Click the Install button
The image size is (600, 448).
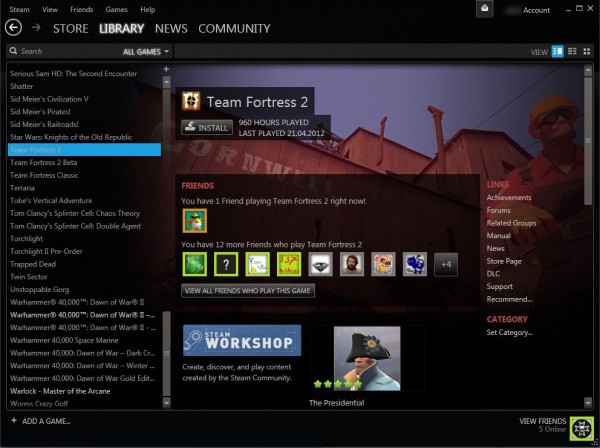207,127
